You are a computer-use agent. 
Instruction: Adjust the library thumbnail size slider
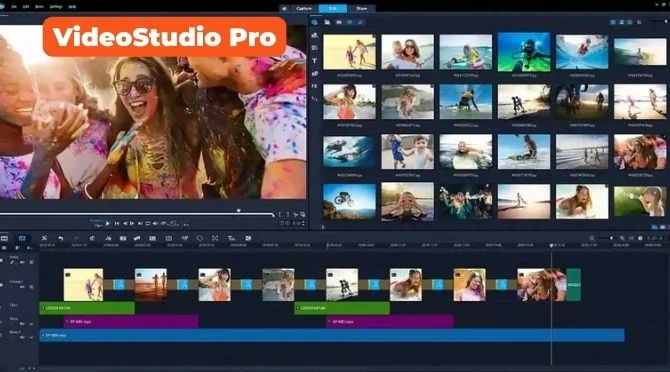pos(658,22)
